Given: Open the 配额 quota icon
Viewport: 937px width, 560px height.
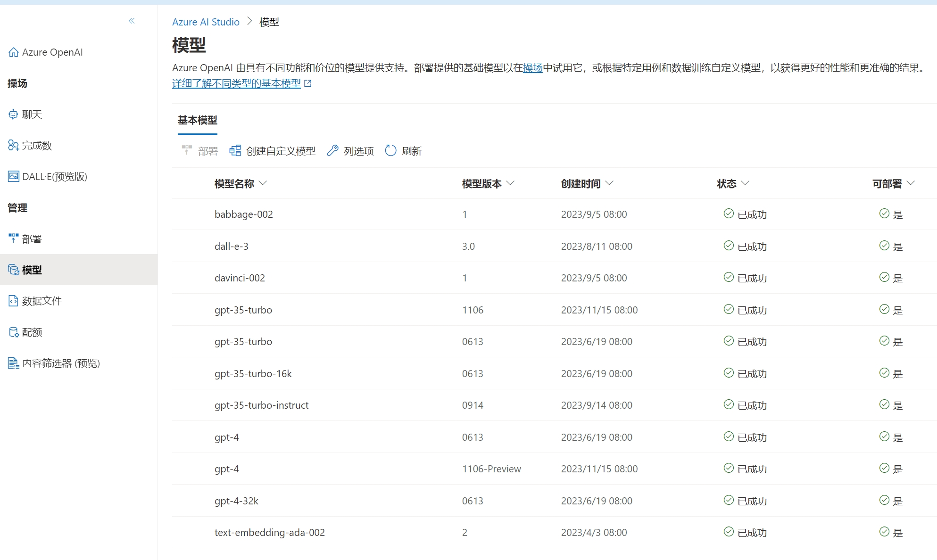Looking at the screenshot, I should (x=13, y=332).
